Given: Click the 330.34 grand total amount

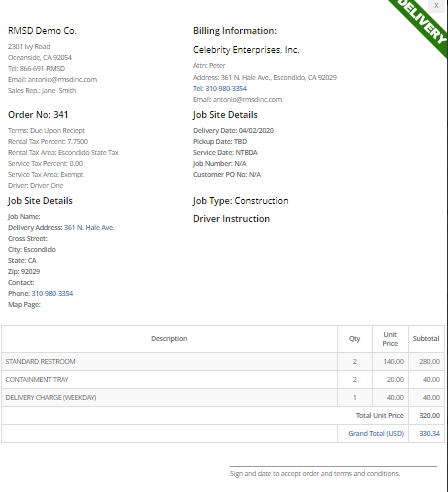Looking at the screenshot, I should (x=429, y=433).
